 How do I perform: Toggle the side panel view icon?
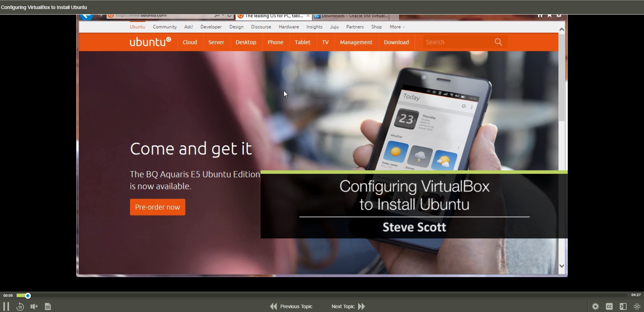tap(623, 306)
